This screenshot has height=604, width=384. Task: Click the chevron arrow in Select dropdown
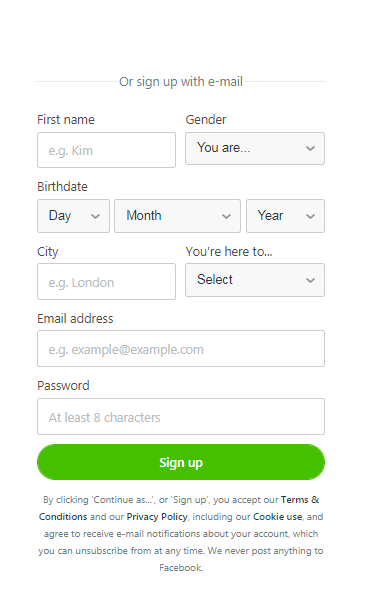tap(310, 280)
